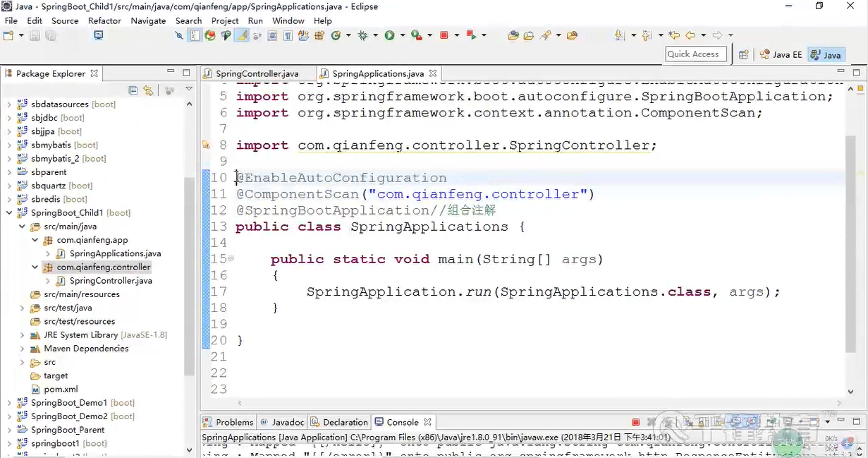Click the Previous Annotation arrow icon

tap(646, 35)
